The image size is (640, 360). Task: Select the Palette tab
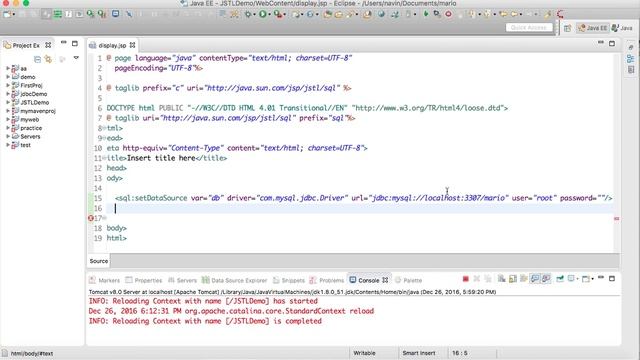coord(409,280)
